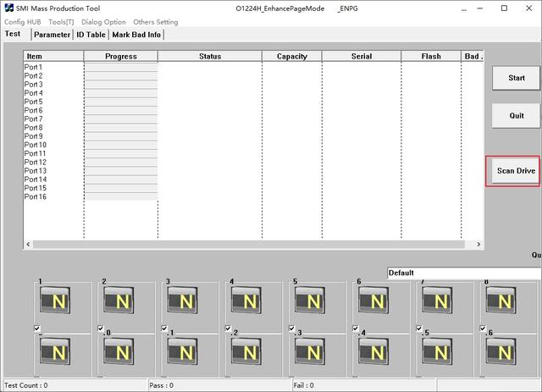
Task: Select the Port 7 row
Action: point(253,119)
